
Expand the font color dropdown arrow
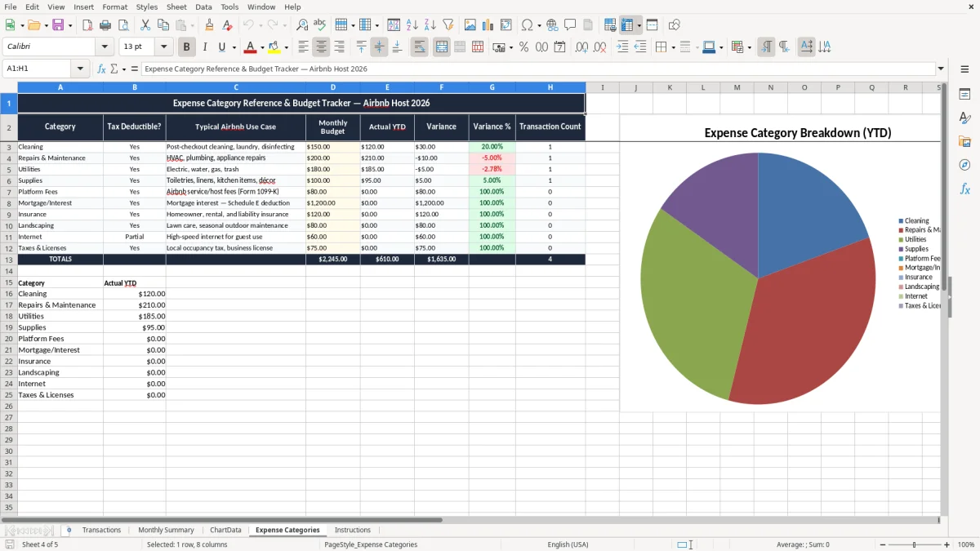[262, 47]
